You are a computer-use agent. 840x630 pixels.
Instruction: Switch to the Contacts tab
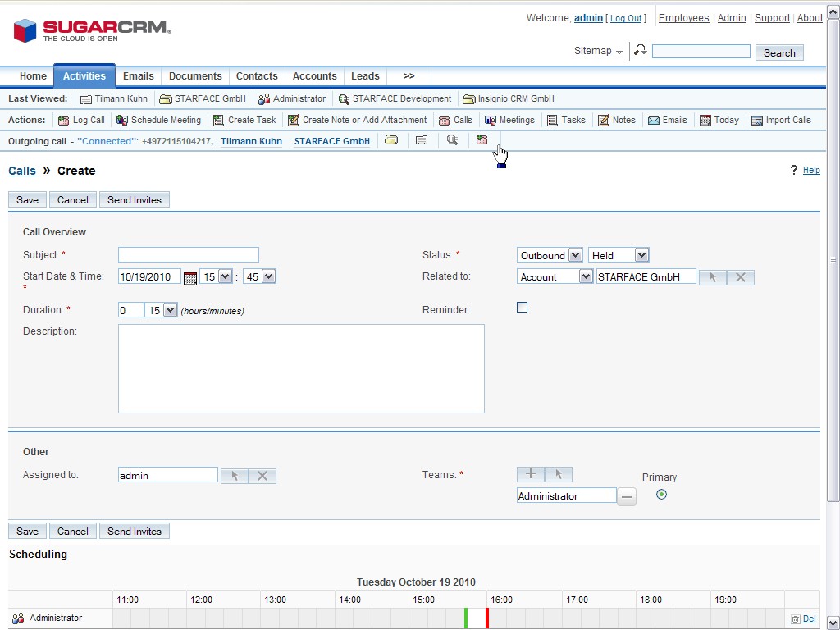point(257,76)
